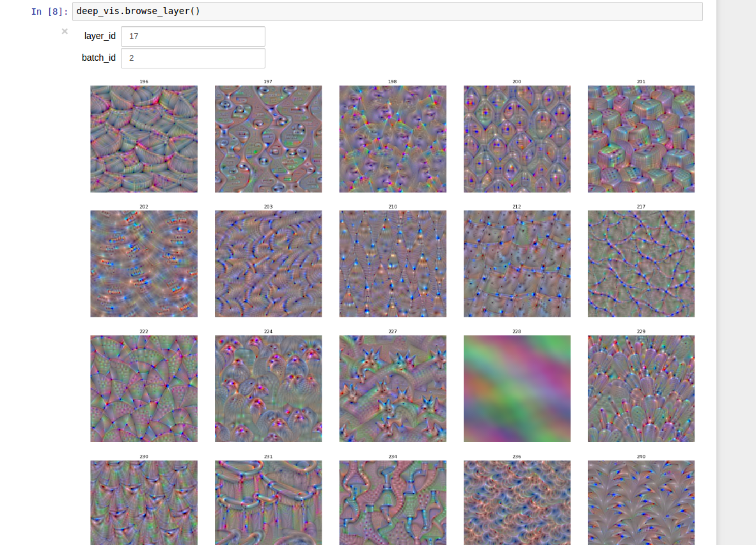Open filter visualization 240
Image resolution: width=756 pixels, height=545 pixels.
tap(642, 503)
